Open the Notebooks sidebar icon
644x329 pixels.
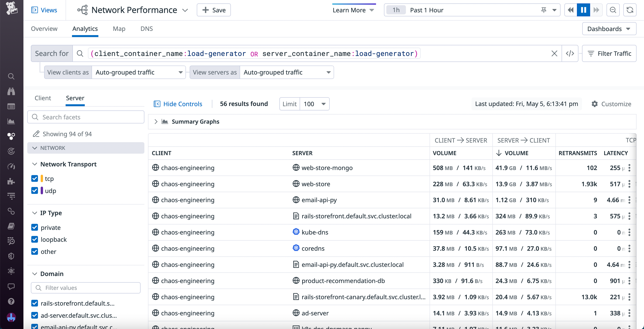tap(11, 226)
